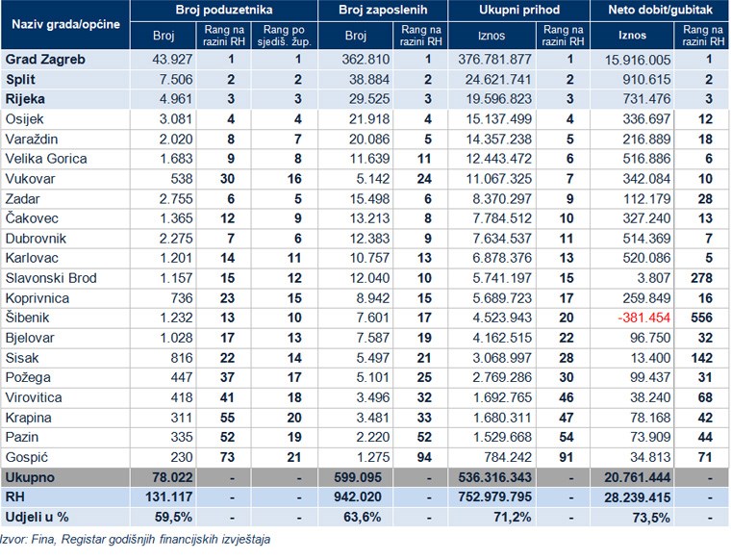Click Koprivnica's revenue 5.689.723
Screen dimensions: 731x560
[502, 298]
